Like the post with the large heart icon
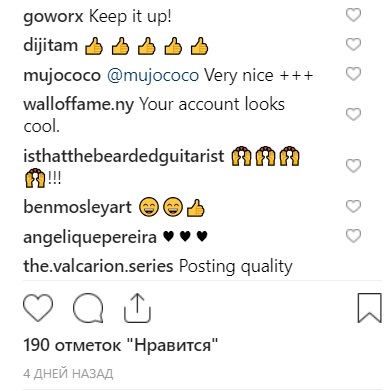 tap(38, 308)
